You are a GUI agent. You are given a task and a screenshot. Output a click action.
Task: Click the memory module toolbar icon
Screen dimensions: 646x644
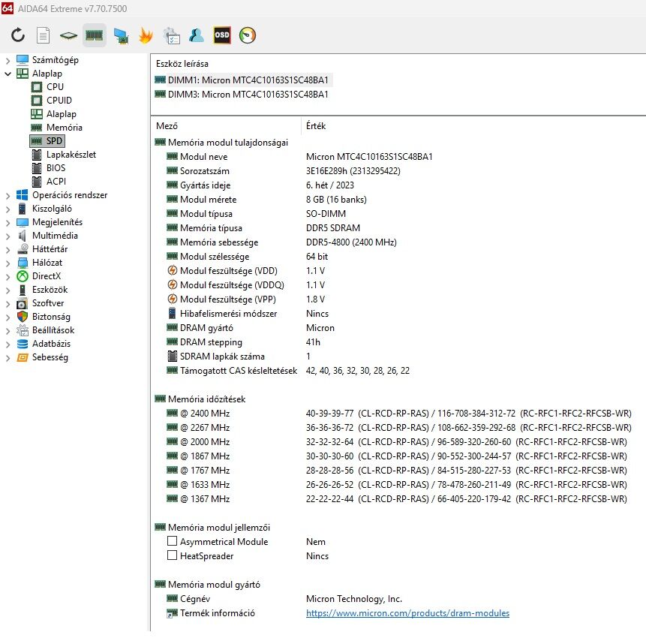click(x=95, y=35)
